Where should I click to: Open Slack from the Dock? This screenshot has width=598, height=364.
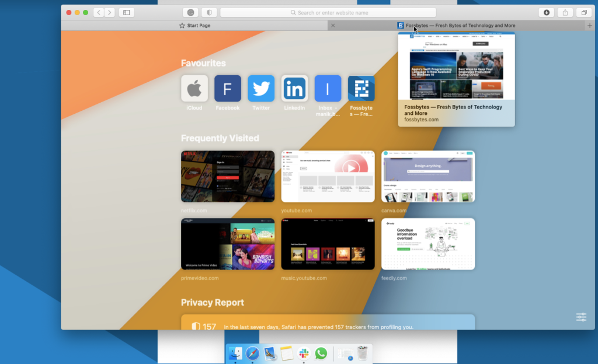tap(304, 353)
